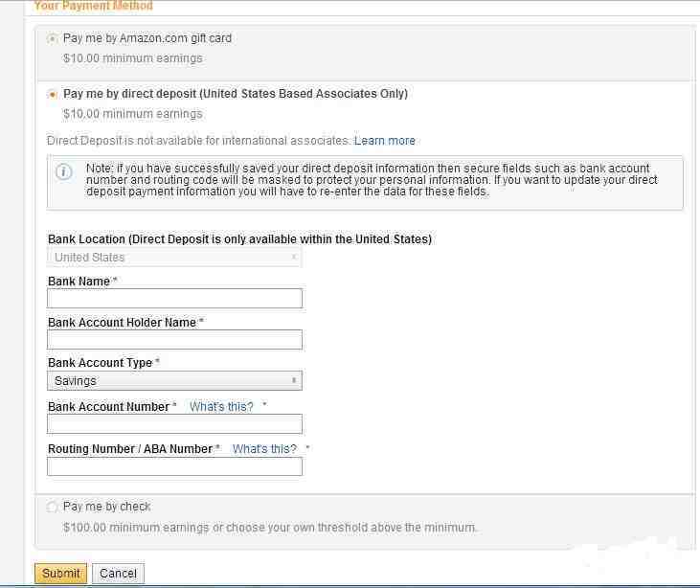Open the Learn more link

click(384, 141)
